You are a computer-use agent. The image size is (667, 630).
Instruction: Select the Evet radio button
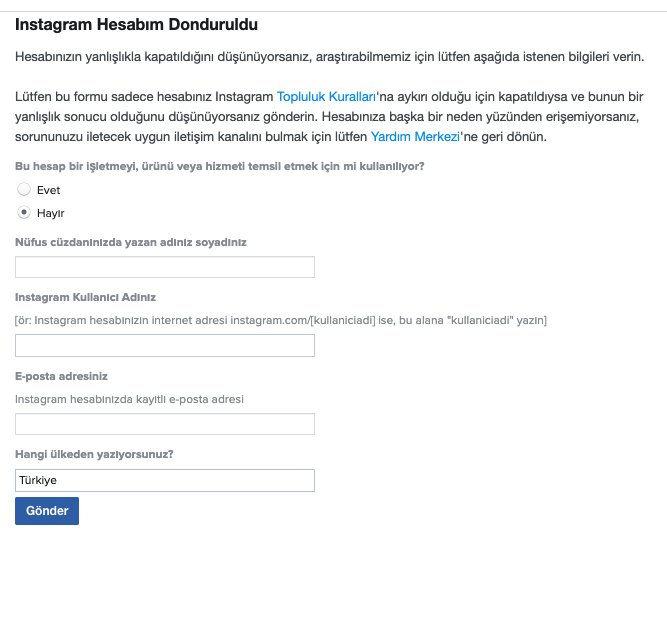(x=24, y=189)
